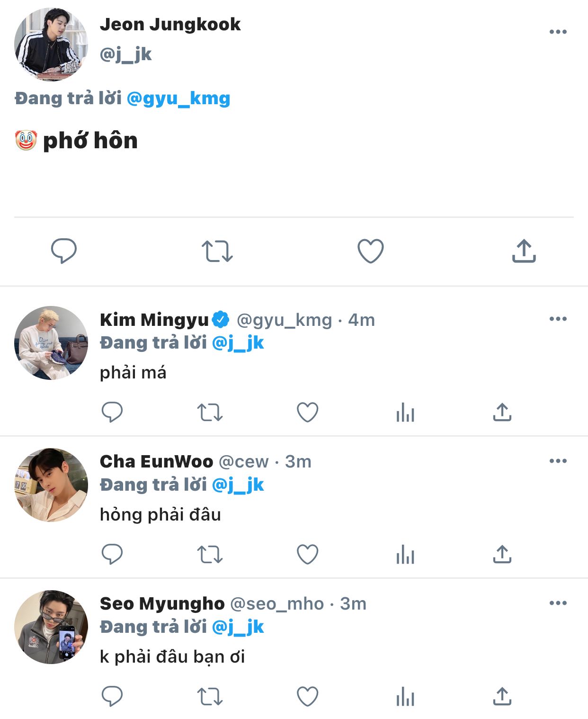Open @j_jk link in Seo Myungho's reply
Image resolution: width=588 pixels, height=719 pixels.
[238, 627]
